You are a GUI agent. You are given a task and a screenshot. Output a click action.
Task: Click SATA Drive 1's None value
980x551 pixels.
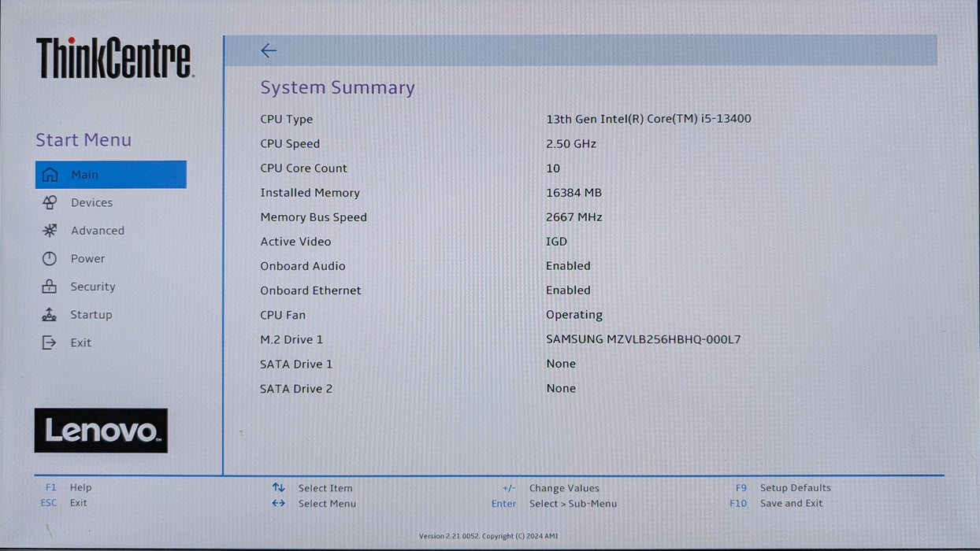[x=561, y=364]
